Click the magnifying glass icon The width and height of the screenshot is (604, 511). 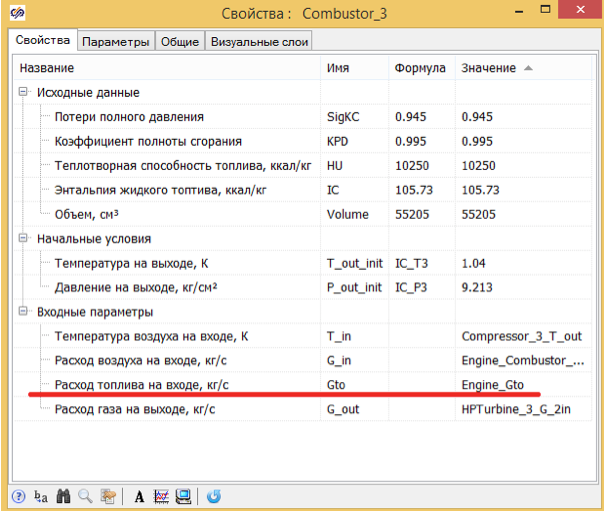[85, 496]
